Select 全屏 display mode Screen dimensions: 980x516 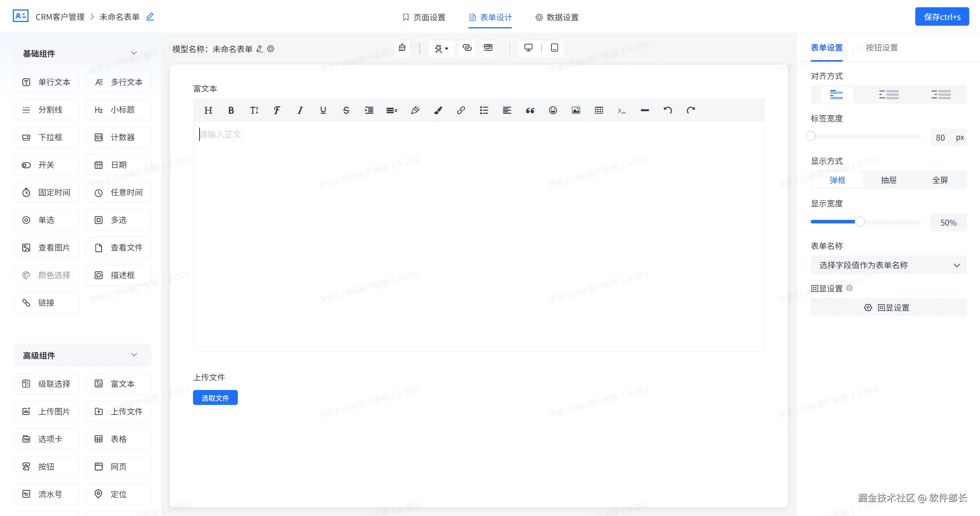coord(940,180)
